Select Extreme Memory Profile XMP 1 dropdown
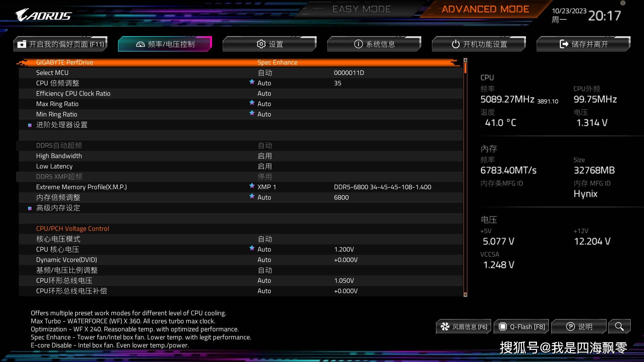 (266, 186)
